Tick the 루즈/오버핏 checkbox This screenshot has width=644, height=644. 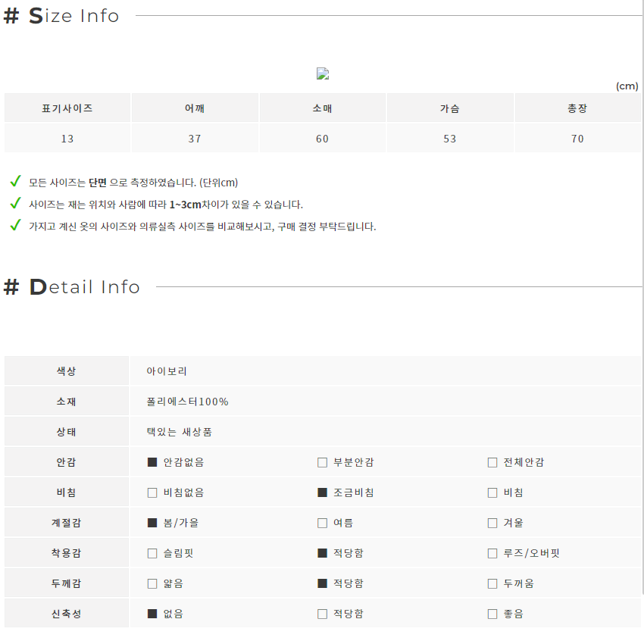(492, 553)
